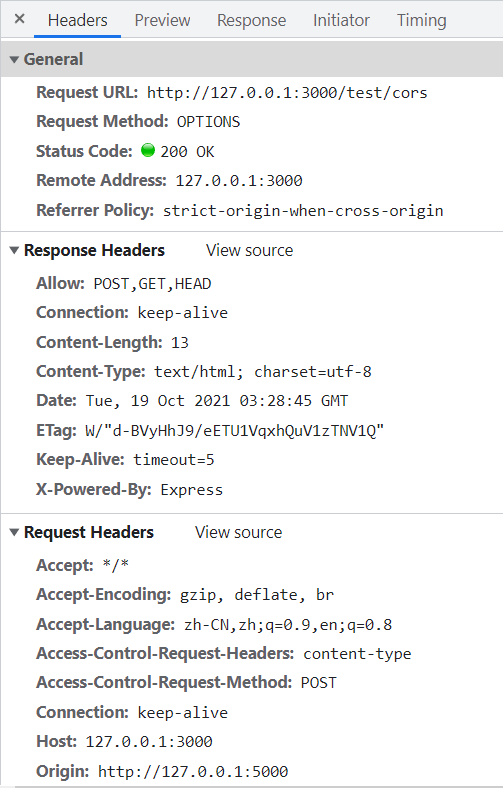
Task: Select the Initiator tab
Action: 341,20
